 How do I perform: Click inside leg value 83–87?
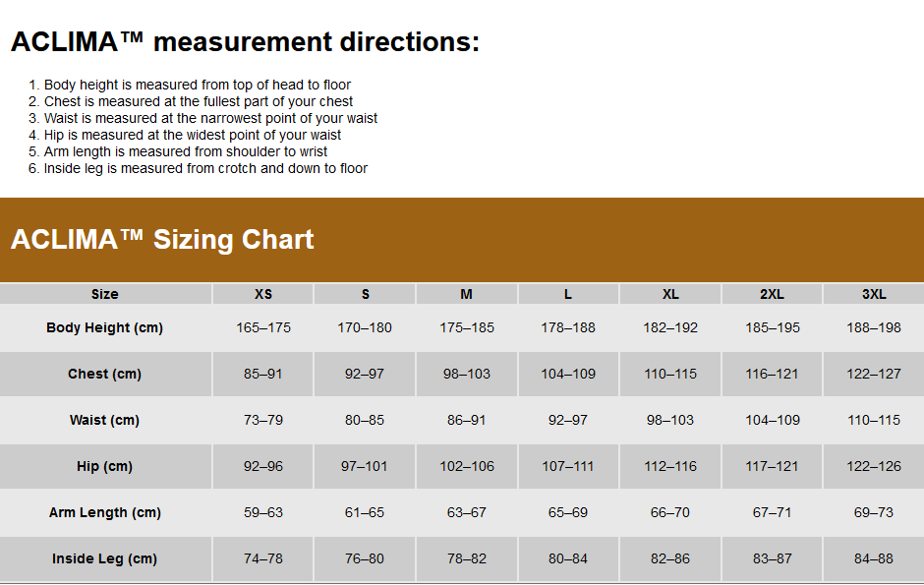coord(773,558)
